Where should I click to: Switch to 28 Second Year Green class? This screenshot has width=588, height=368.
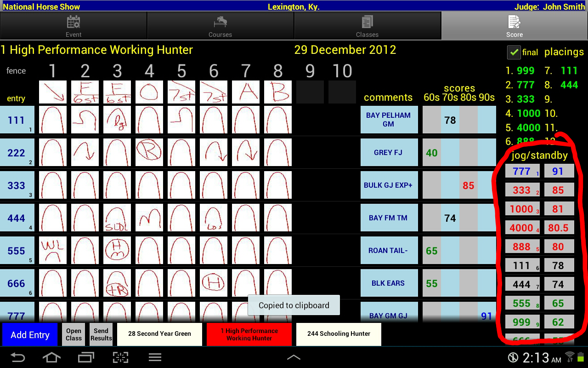coord(159,334)
